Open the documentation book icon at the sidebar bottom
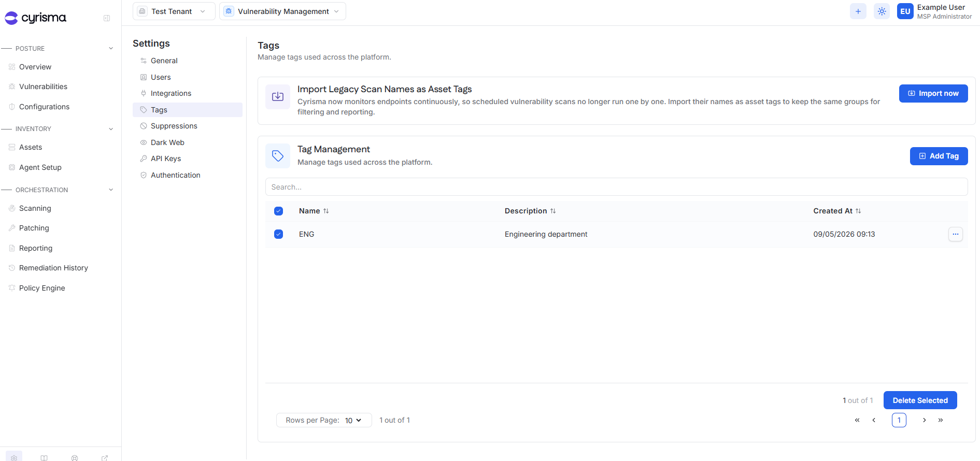The height and width of the screenshot is (461, 980). [44, 458]
